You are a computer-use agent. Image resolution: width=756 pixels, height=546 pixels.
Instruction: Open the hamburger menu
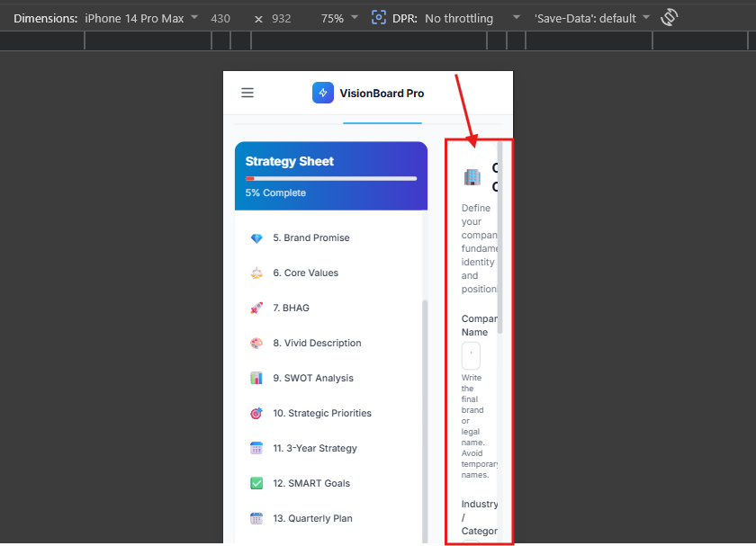tap(247, 93)
